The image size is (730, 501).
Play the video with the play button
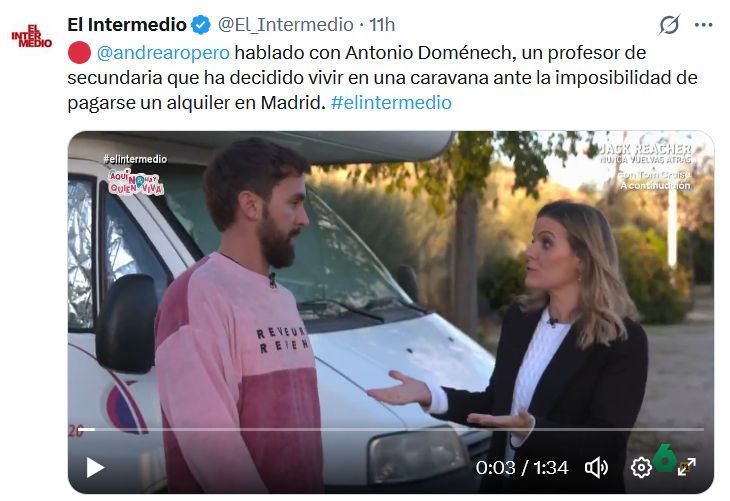click(95, 467)
